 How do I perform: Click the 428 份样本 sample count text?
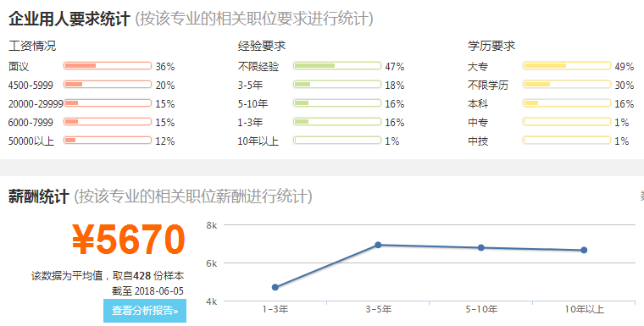[x=158, y=275]
